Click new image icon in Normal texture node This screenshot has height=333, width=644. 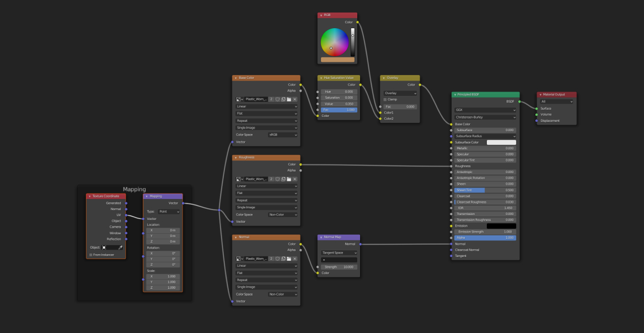pyautogui.click(x=283, y=259)
